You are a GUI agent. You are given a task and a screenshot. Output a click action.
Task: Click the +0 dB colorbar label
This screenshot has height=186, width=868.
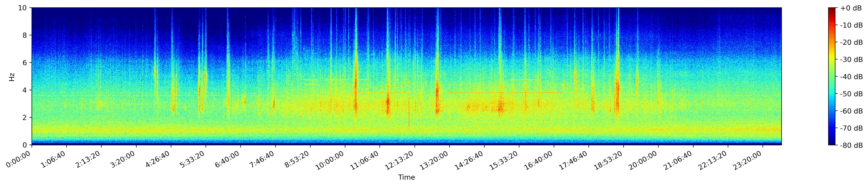click(851, 8)
